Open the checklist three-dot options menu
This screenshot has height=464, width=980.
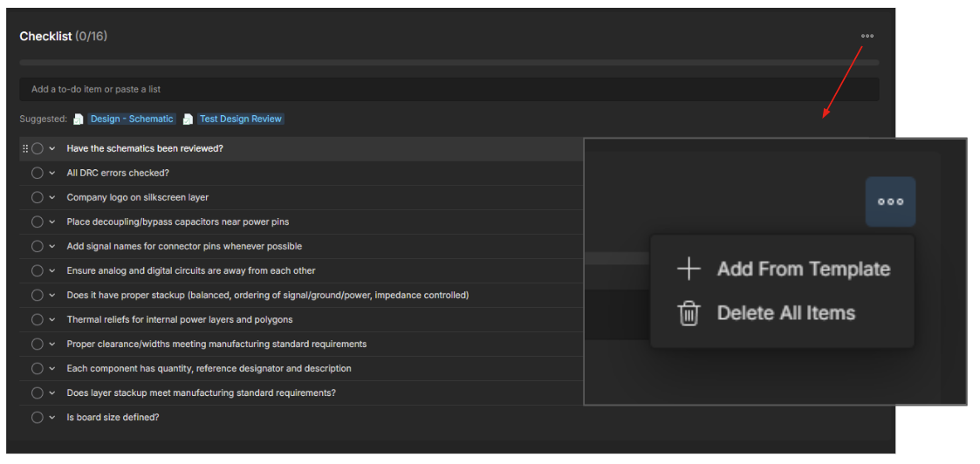[867, 37]
